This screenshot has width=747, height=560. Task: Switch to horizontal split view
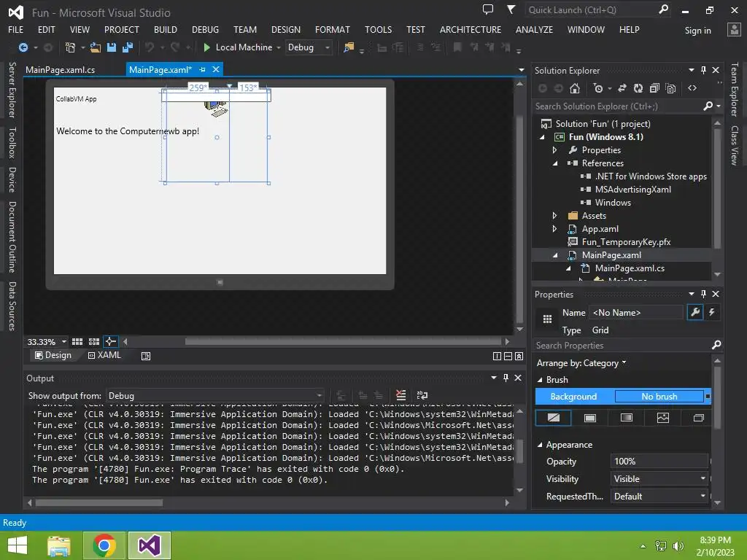pos(508,356)
